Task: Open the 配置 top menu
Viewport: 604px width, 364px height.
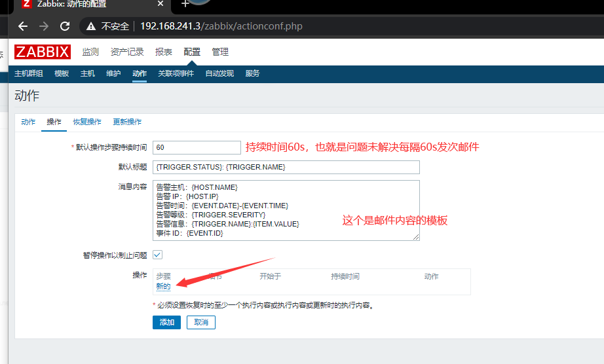Action: coord(192,52)
